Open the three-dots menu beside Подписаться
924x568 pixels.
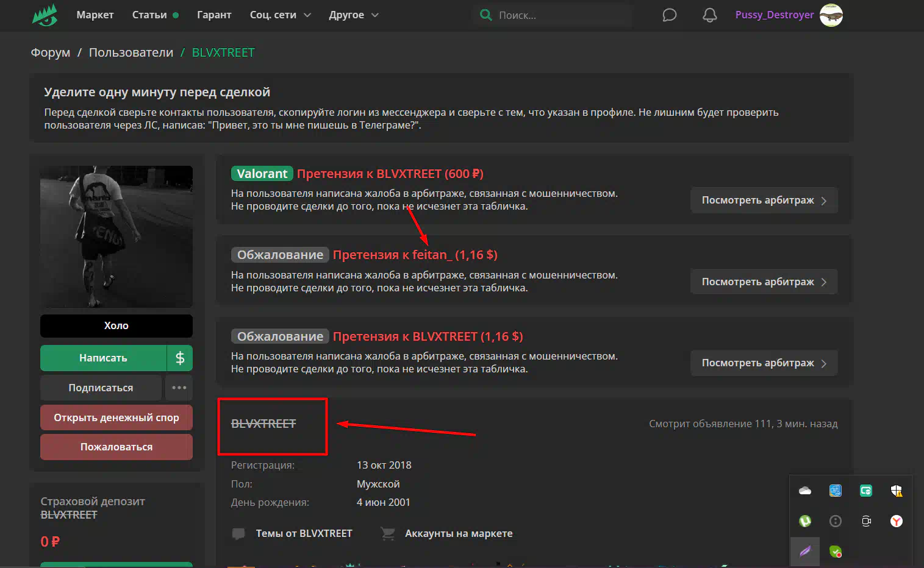(179, 388)
